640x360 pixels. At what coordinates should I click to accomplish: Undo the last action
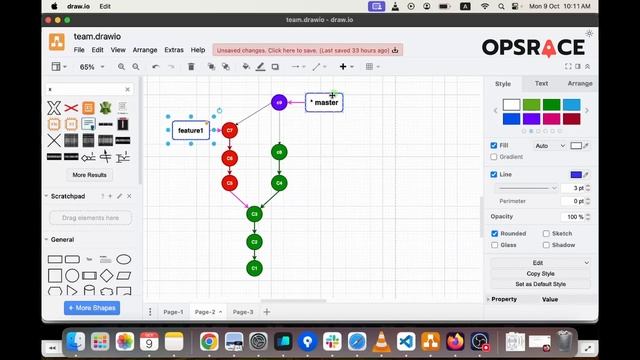click(x=156, y=67)
